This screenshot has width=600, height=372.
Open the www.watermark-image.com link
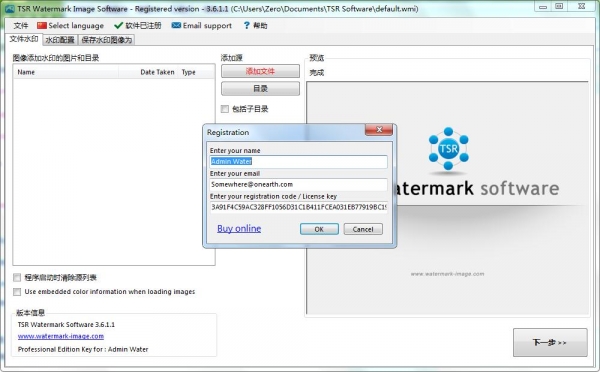coord(61,336)
